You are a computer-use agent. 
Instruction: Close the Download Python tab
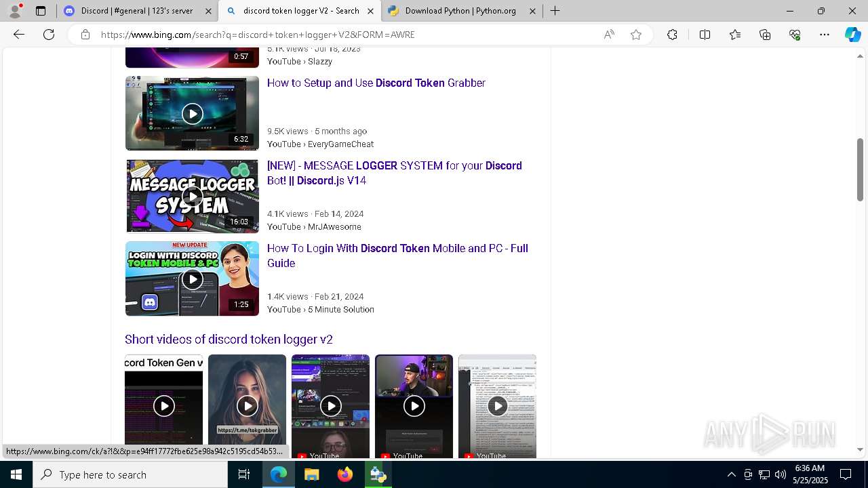click(532, 11)
